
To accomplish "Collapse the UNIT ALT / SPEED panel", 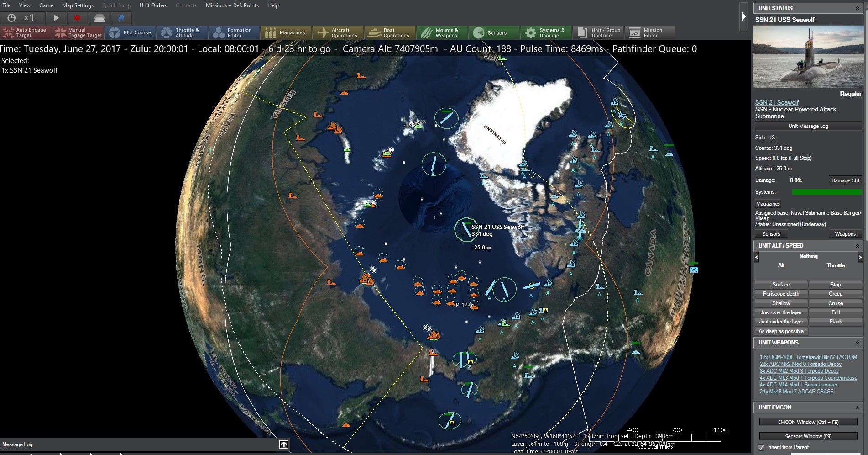I will (x=858, y=245).
